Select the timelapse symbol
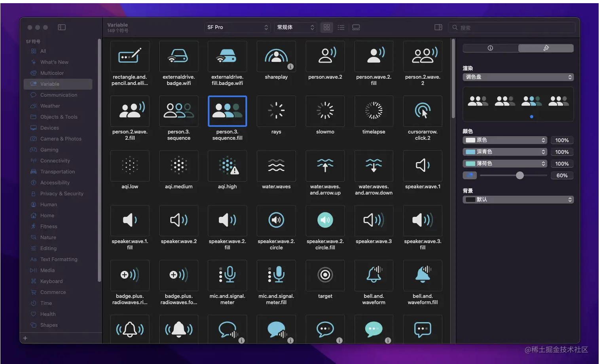 tap(374, 111)
